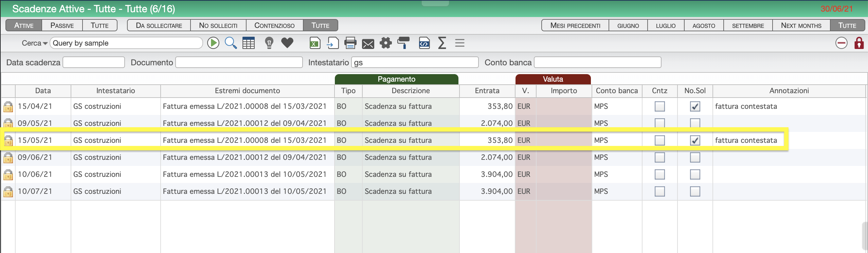This screenshot has width=868, height=253.
Task: Click the code export document icon
Action: pyautogui.click(x=424, y=43)
